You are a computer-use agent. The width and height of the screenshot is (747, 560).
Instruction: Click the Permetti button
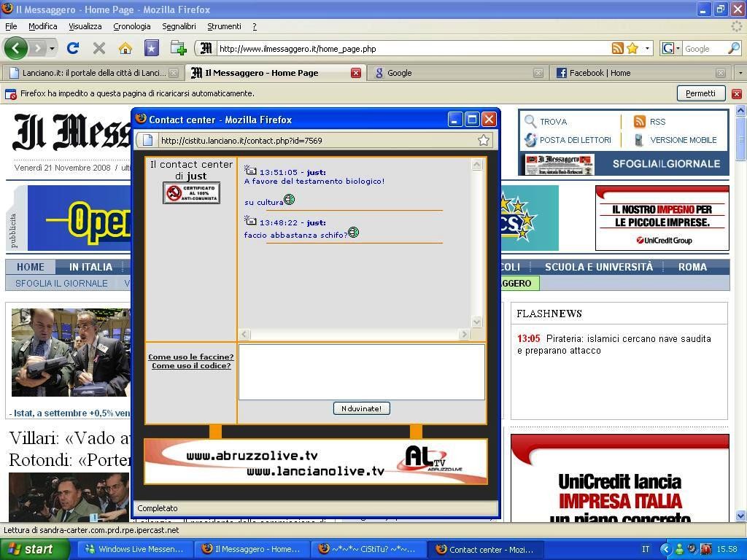[x=701, y=93]
